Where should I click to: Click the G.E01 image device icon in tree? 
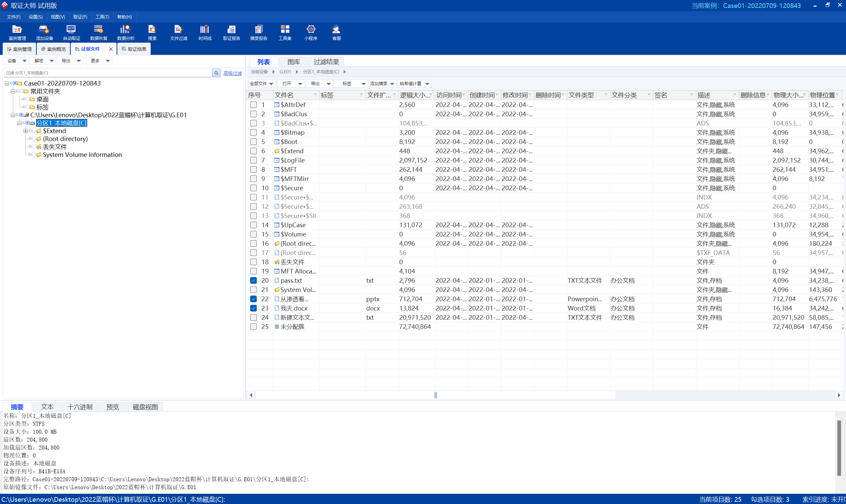pos(26,115)
